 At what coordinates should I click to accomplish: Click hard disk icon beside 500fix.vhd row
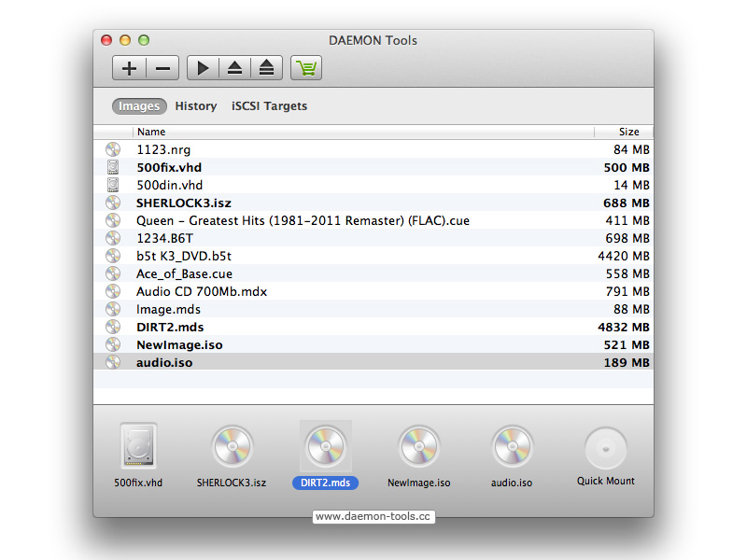click(113, 167)
